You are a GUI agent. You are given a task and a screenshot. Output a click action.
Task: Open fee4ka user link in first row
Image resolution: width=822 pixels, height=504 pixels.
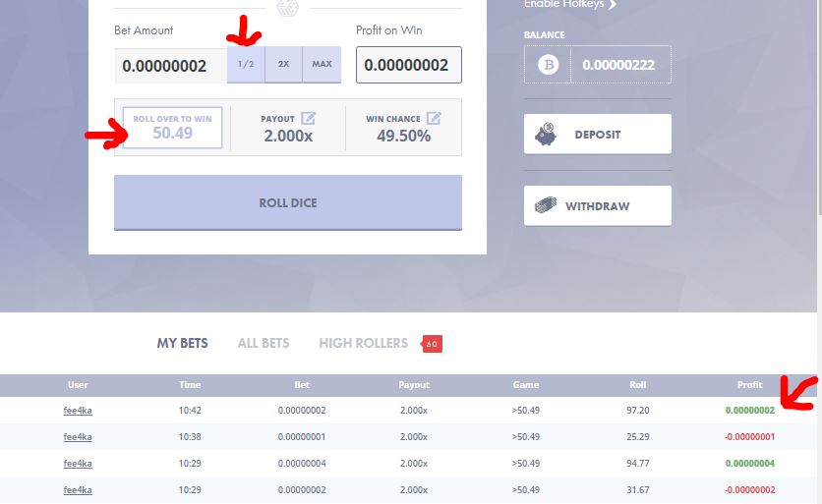pos(78,410)
